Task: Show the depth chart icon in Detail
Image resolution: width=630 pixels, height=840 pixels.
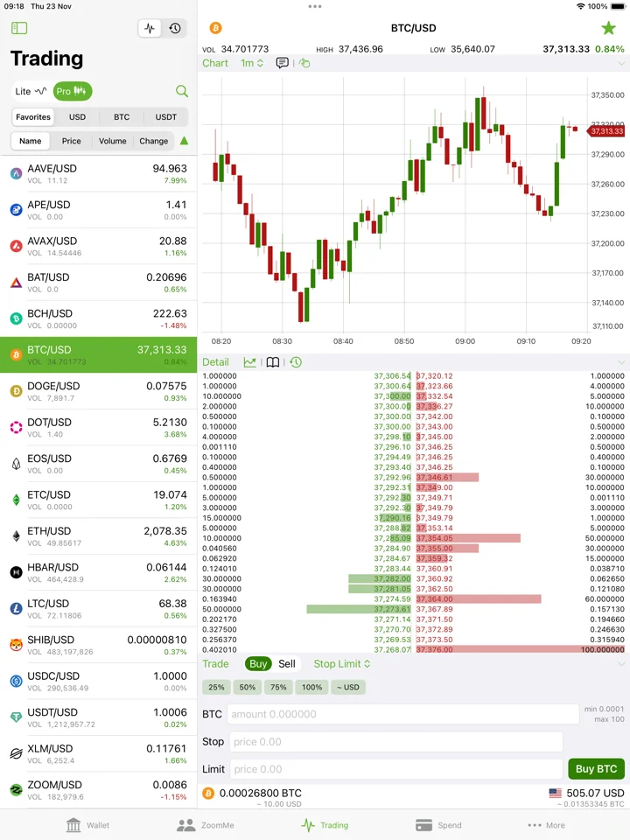Action: pos(249,362)
